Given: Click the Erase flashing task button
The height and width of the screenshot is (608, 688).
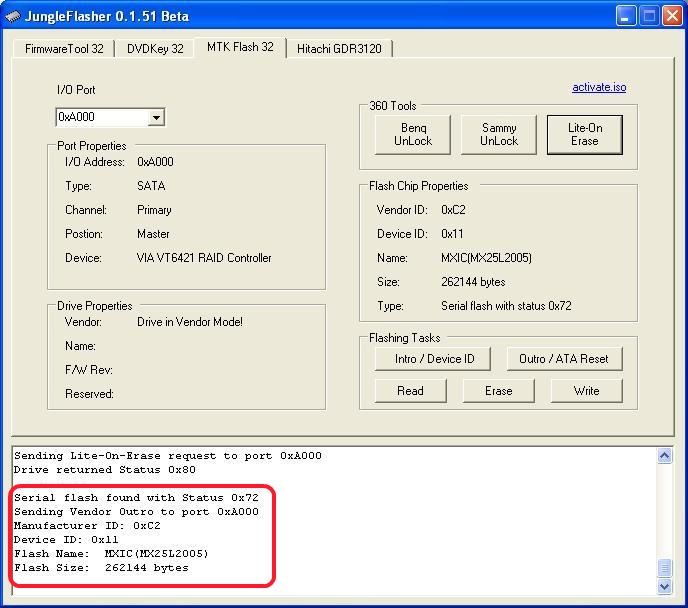Looking at the screenshot, I should pos(498,391).
